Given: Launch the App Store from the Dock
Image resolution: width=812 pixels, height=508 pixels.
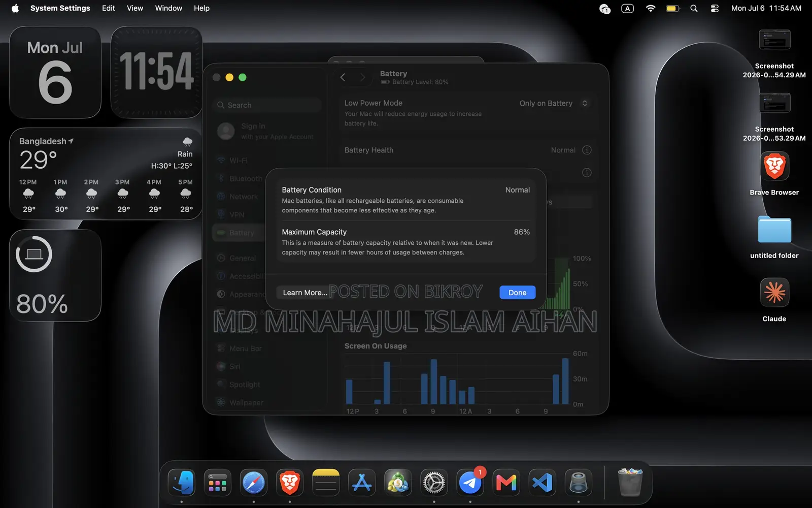Looking at the screenshot, I should [362, 483].
